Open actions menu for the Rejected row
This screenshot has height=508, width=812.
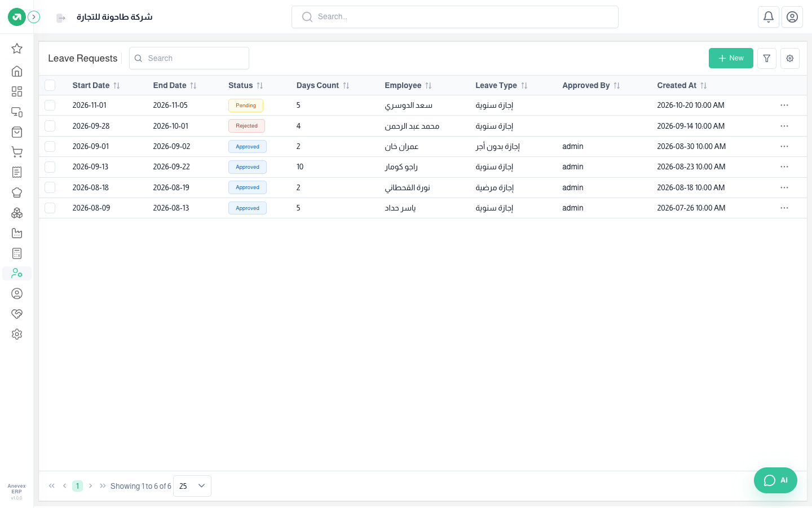click(784, 126)
